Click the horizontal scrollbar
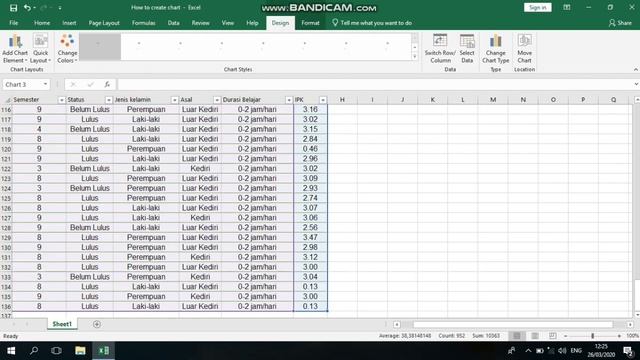The height and width of the screenshot is (360, 640). (513, 324)
